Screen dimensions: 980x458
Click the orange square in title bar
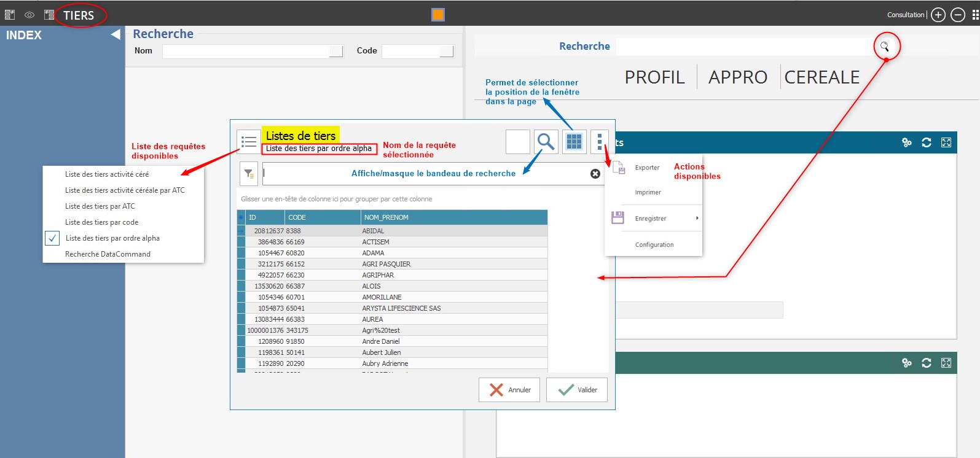coord(438,15)
